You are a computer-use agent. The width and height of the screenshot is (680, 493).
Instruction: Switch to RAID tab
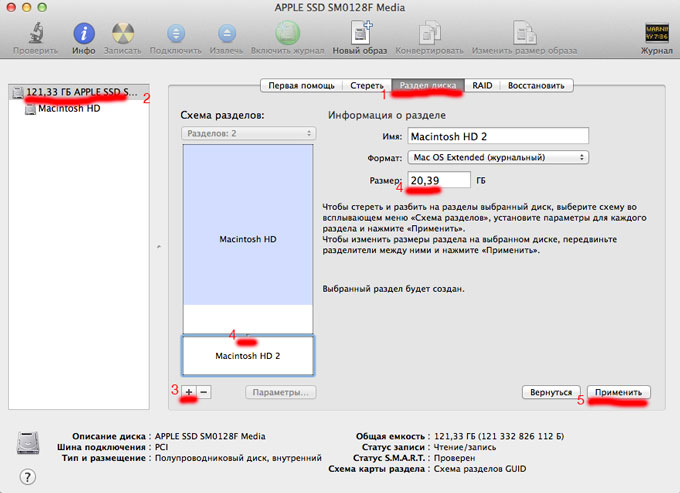coord(482,85)
